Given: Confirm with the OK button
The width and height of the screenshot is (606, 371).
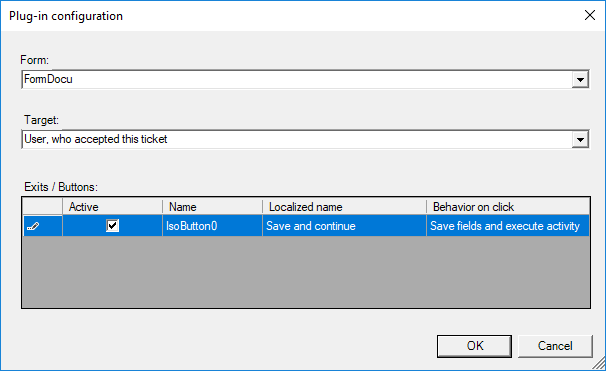Looking at the screenshot, I should tap(475, 346).
